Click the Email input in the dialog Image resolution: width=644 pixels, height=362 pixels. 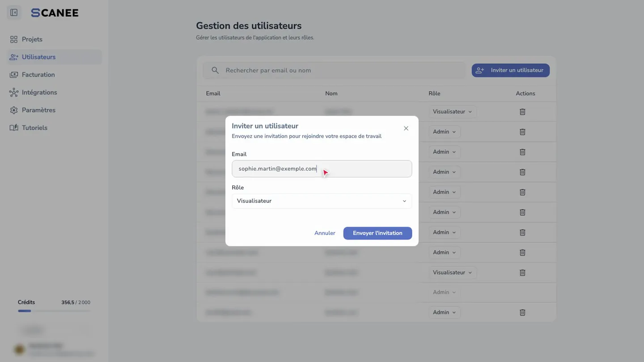coord(322,169)
